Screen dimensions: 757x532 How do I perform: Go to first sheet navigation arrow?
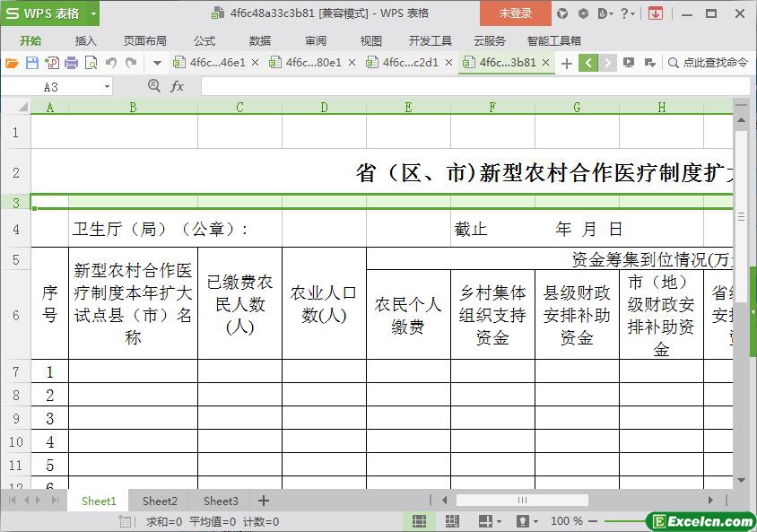tap(12, 501)
